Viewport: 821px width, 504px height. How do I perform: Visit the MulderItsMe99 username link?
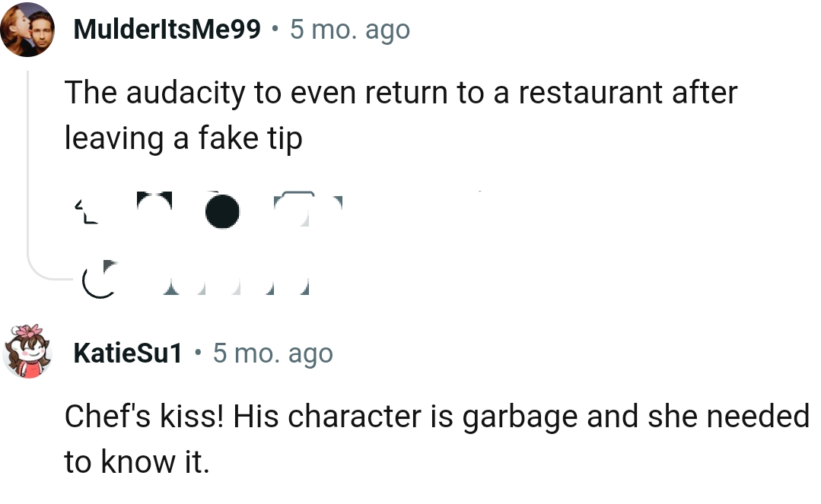pyautogui.click(x=167, y=30)
